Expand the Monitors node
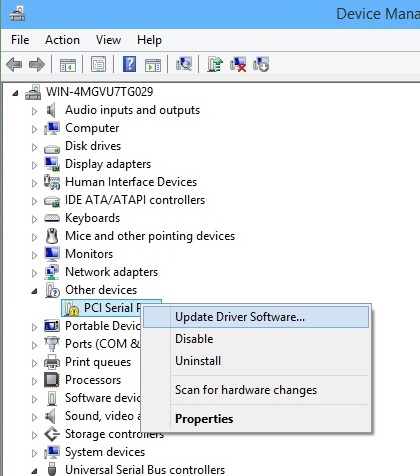Screen dimensions: 420x476 [34, 255]
